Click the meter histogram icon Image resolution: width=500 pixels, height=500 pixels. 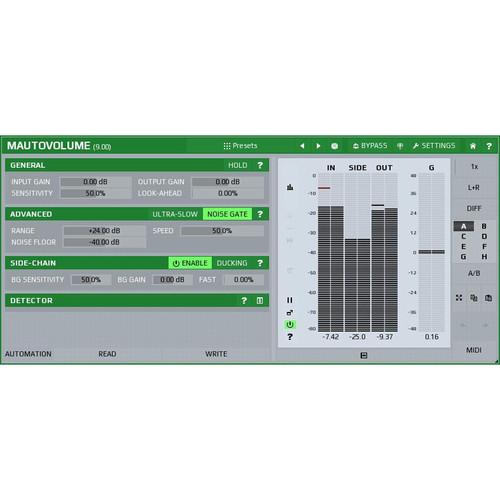(x=290, y=187)
